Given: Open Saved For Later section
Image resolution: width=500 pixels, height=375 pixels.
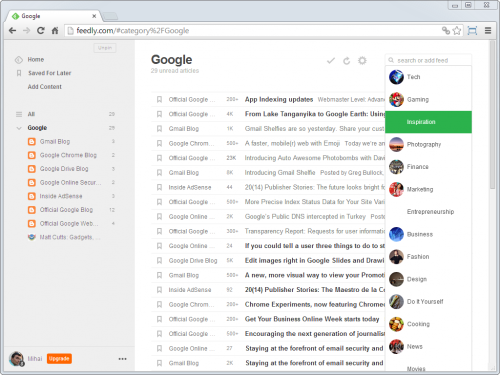Looking at the screenshot, I should point(49,73).
